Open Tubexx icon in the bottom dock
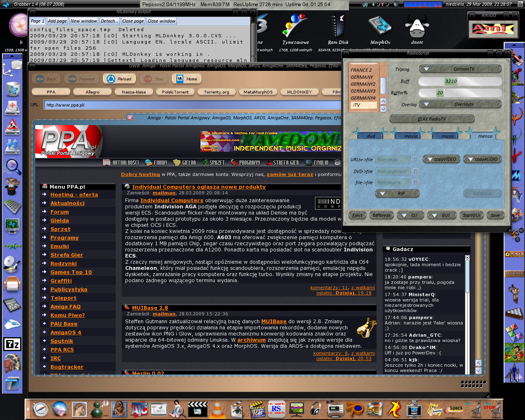Screen dimensions: 525x420 (x=158, y=409)
